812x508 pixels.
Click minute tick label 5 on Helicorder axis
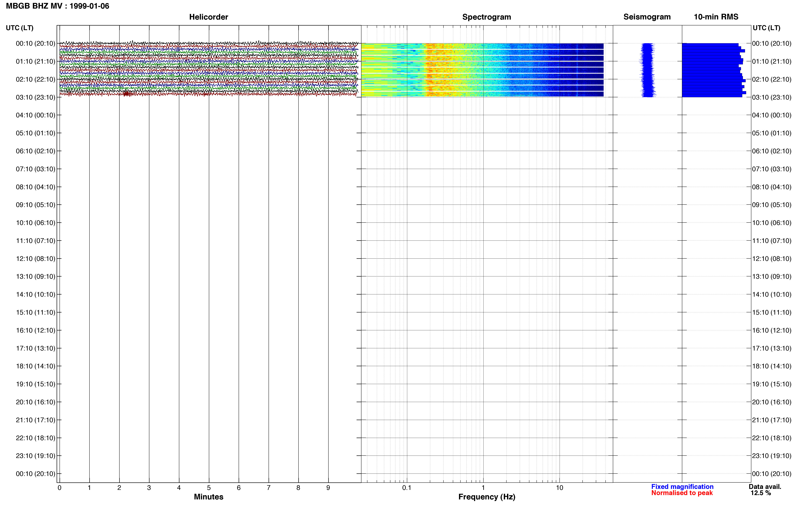(209, 487)
